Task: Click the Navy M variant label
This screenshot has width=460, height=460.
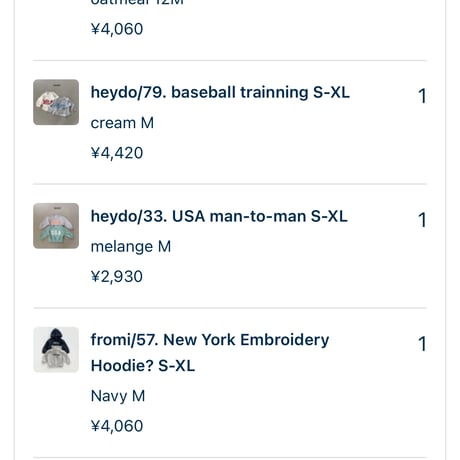Action: click(x=118, y=396)
